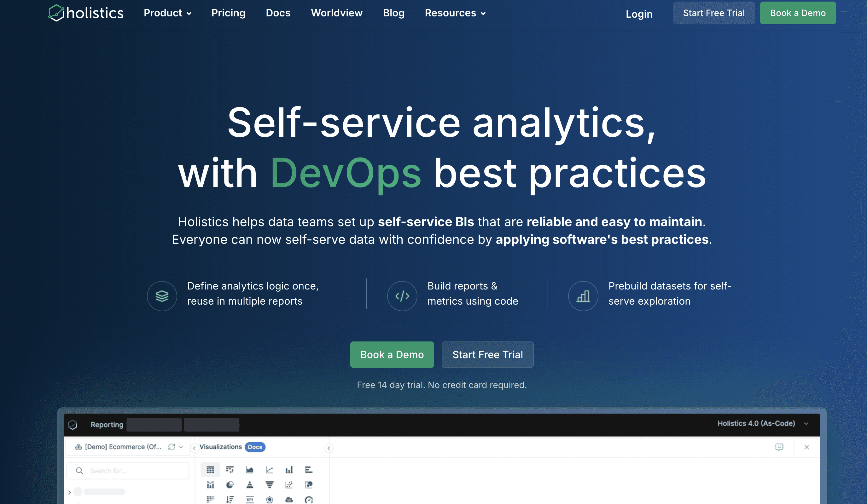Select the funnel chart visualization

(x=270, y=485)
